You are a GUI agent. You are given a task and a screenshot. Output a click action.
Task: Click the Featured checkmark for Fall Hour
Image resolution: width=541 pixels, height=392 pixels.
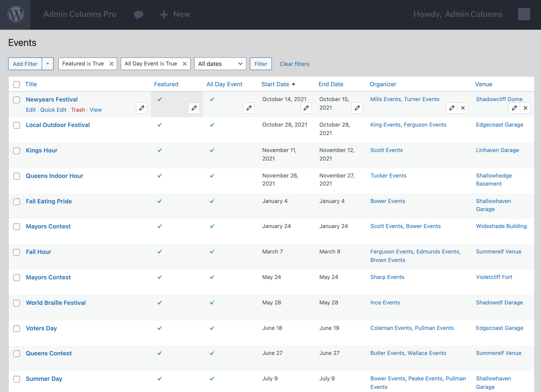[160, 252]
